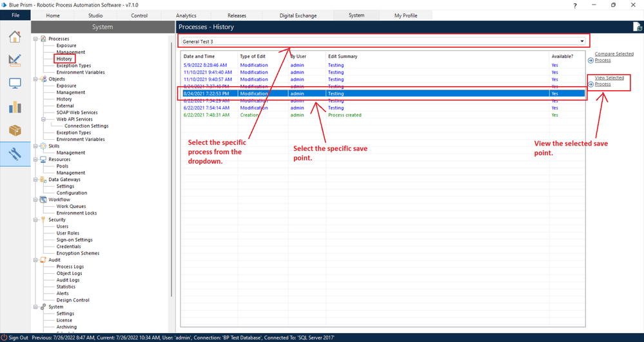Click the arrow icon beside View Selected Process
The width and height of the screenshot is (644, 342).
590,84
